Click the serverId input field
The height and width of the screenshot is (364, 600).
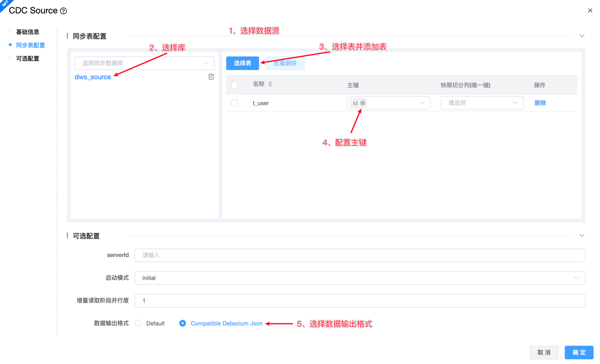(359, 255)
